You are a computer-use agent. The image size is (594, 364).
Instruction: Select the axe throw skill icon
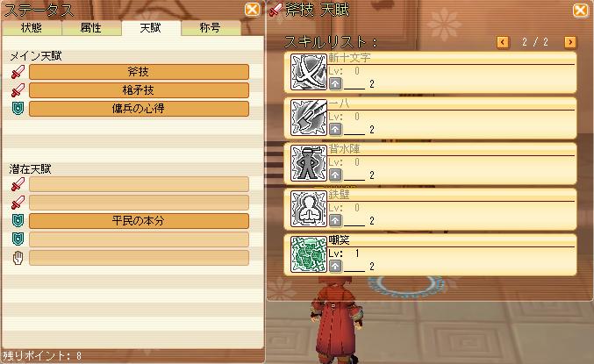click(x=308, y=118)
